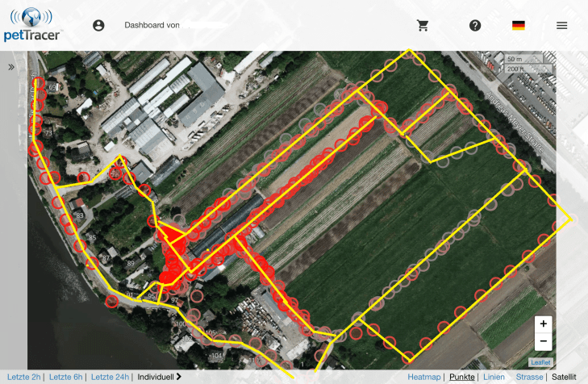Zoom in the map with plus button

click(543, 323)
